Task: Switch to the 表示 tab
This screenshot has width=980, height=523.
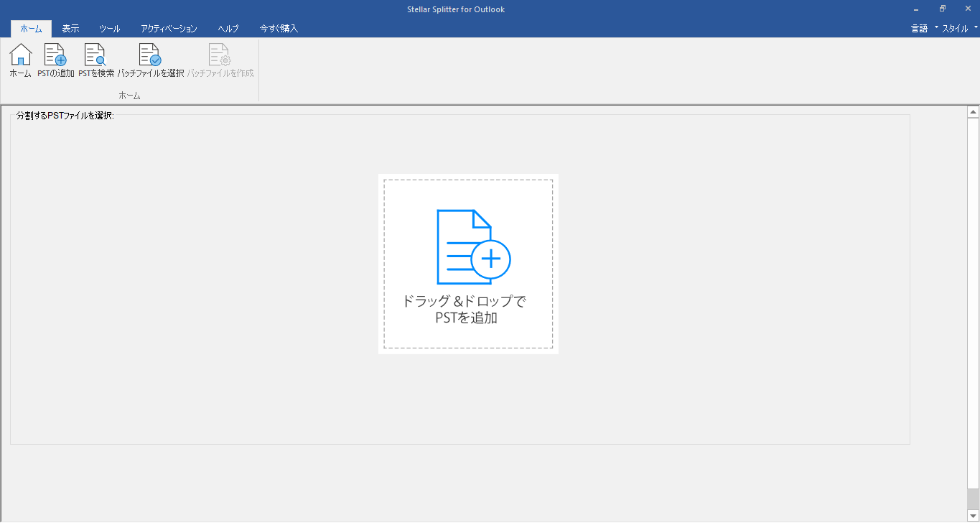Action: pos(70,29)
